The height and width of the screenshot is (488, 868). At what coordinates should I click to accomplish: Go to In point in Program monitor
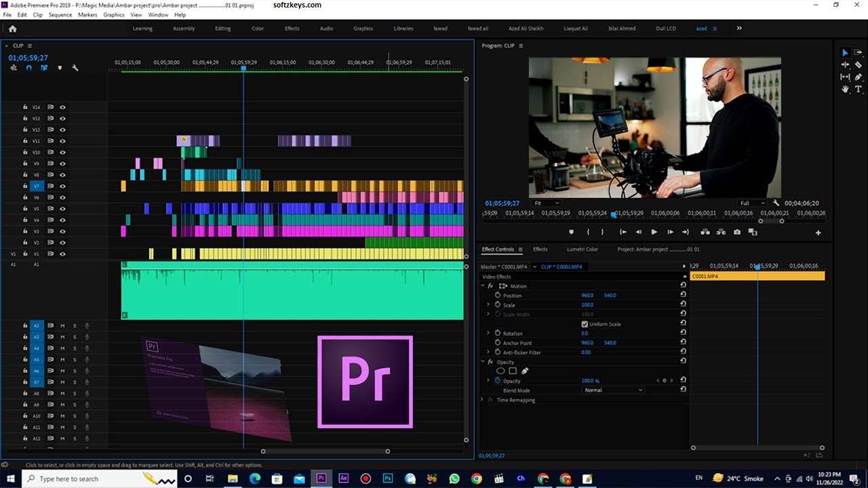623,232
